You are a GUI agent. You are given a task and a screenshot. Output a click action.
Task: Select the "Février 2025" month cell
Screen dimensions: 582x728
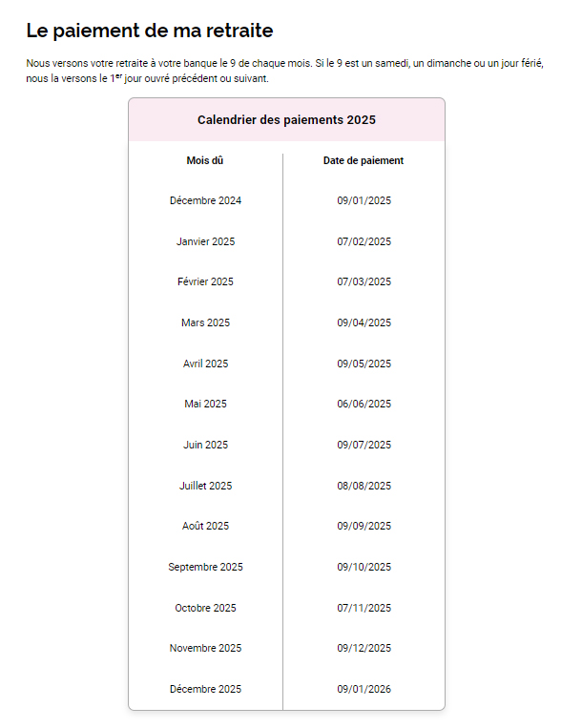[205, 281]
